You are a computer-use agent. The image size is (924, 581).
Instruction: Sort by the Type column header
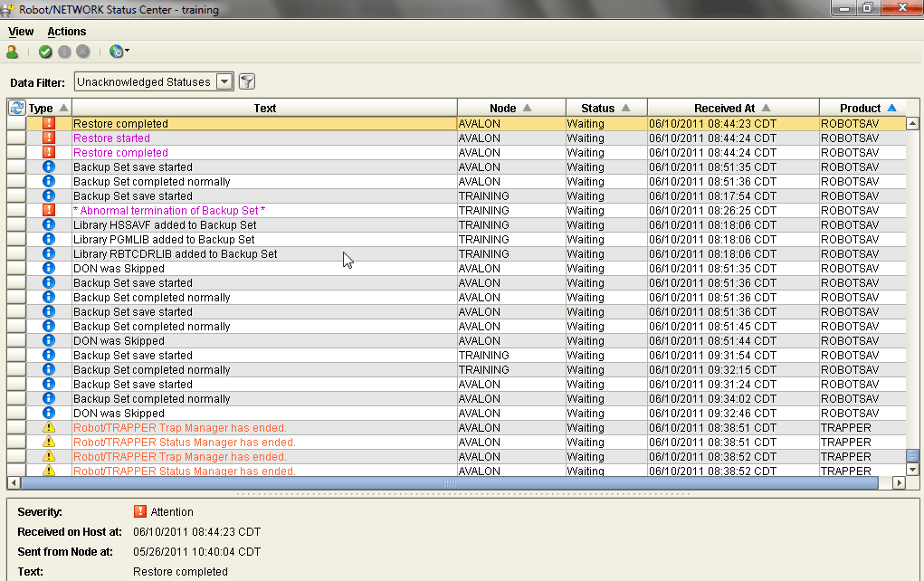(48, 108)
